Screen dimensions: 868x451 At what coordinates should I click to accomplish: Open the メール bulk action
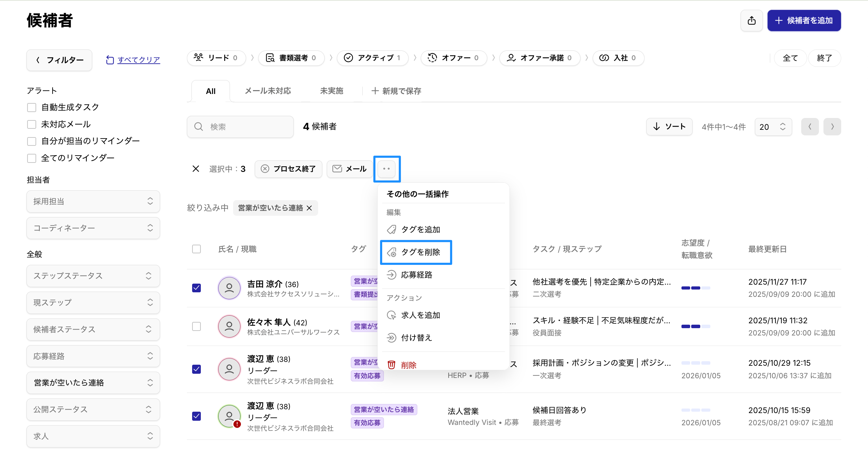pyautogui.click(x=349, y=169)
